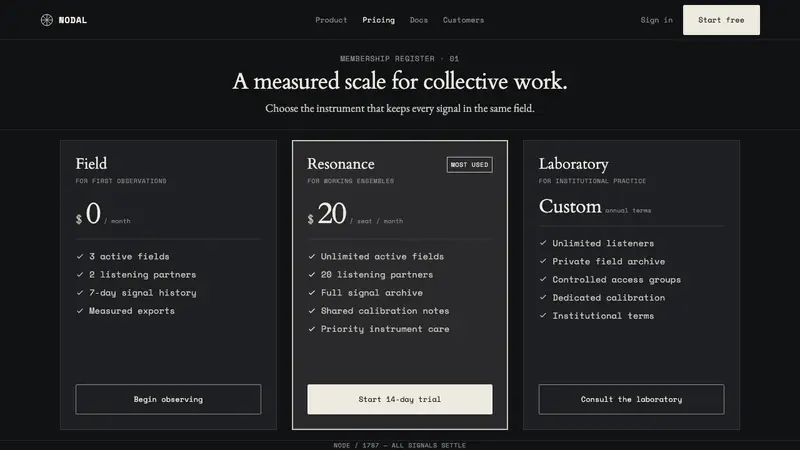Click the text 7-day signal history
Viewport: 800px width, 450px height.
(142, 292)
